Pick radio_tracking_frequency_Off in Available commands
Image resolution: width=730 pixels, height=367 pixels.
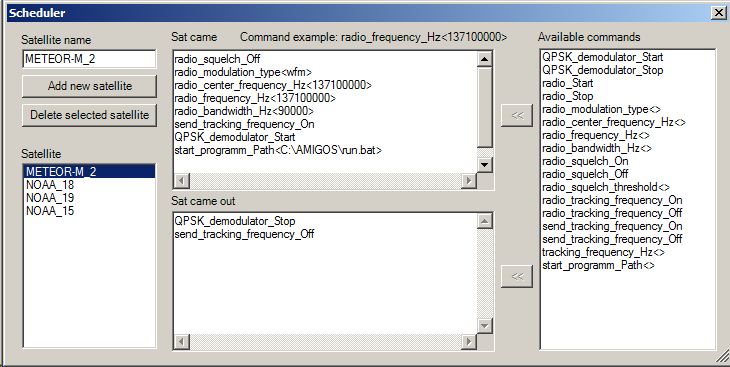[612, 213]
